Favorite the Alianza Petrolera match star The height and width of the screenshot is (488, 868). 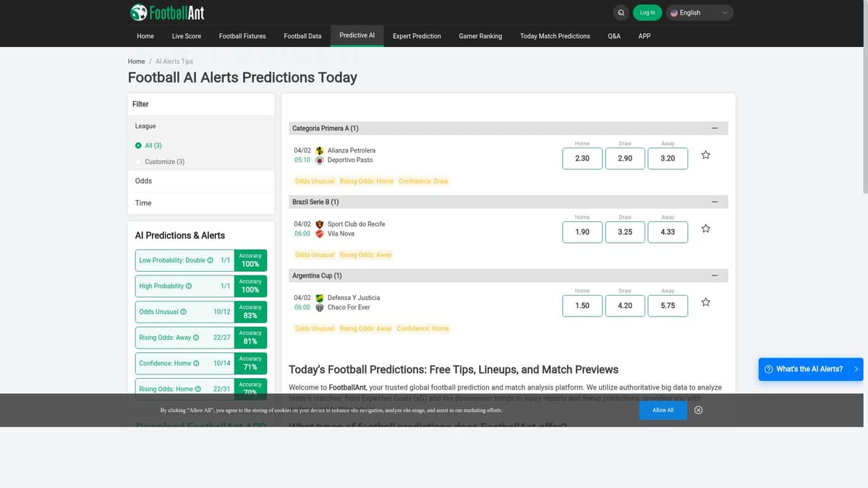pyautogui.click(x=706, y=155)
